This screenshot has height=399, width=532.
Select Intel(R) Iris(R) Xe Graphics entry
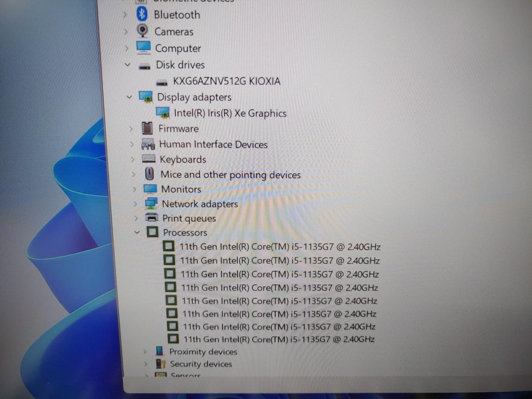pyautogui.click(x=230, y=113)
